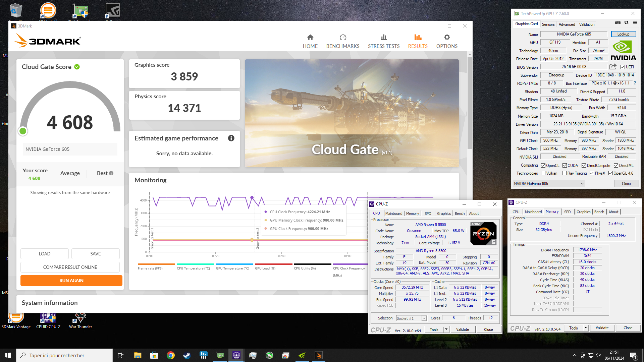The height and width of the screenshot is (362, 644).
Task: Click the SAVE button in 3DMark
Action: 95,254
